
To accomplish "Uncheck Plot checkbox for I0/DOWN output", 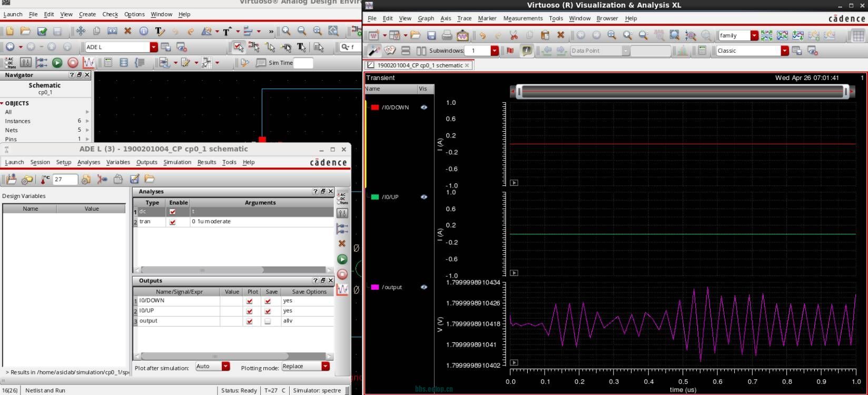I will tap(250, 301).
